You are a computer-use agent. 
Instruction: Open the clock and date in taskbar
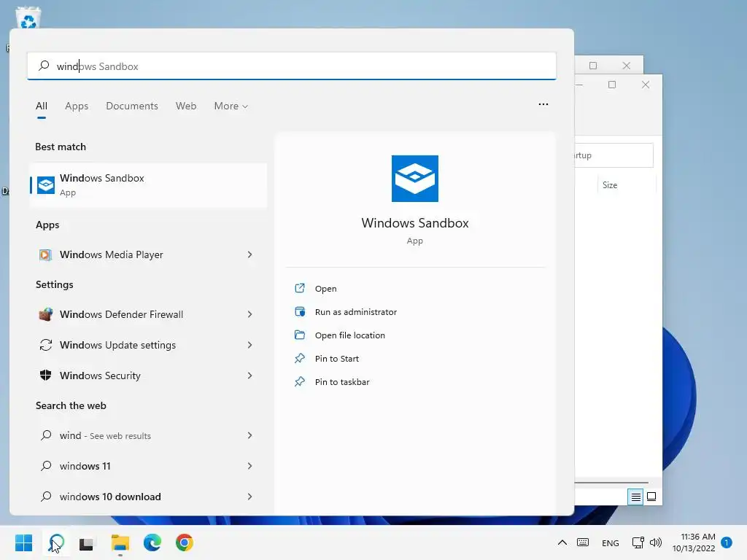[694, 542]
